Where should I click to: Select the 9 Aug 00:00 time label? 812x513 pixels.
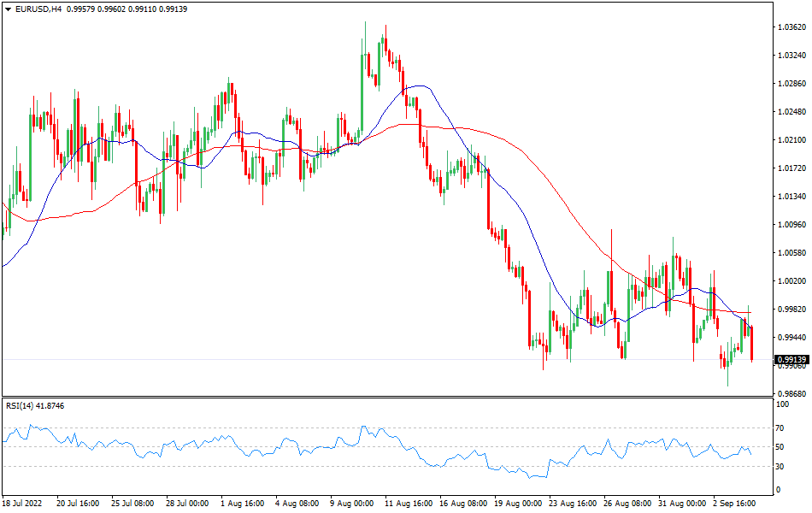[x=352, y=504]
